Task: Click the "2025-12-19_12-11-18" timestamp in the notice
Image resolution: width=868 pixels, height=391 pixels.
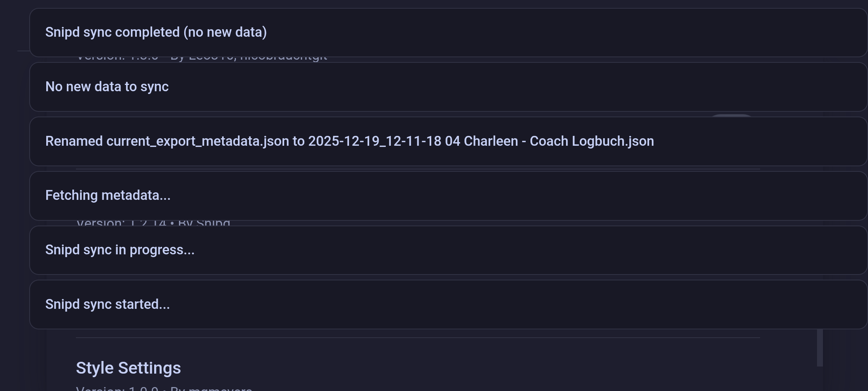Action: (374, 141)
